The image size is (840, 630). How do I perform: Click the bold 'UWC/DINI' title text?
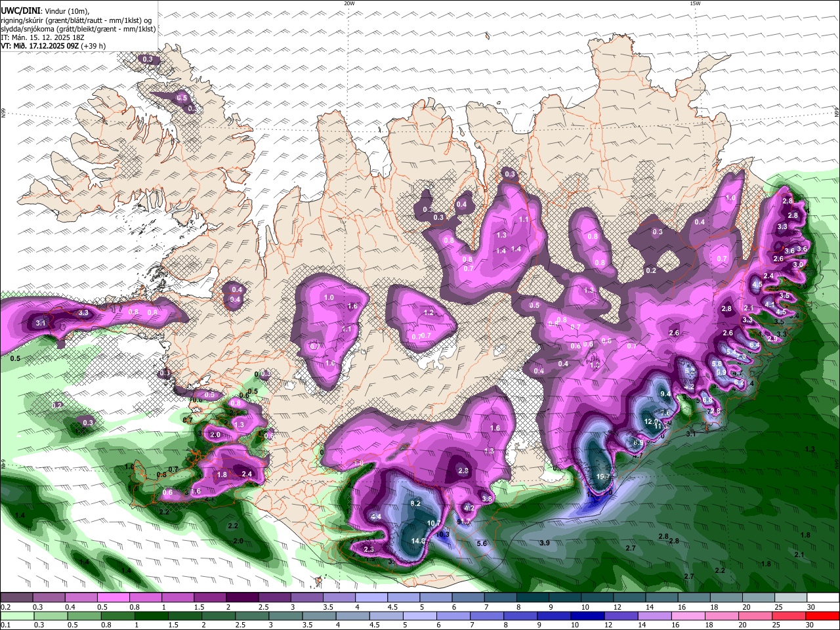(19, 10)
